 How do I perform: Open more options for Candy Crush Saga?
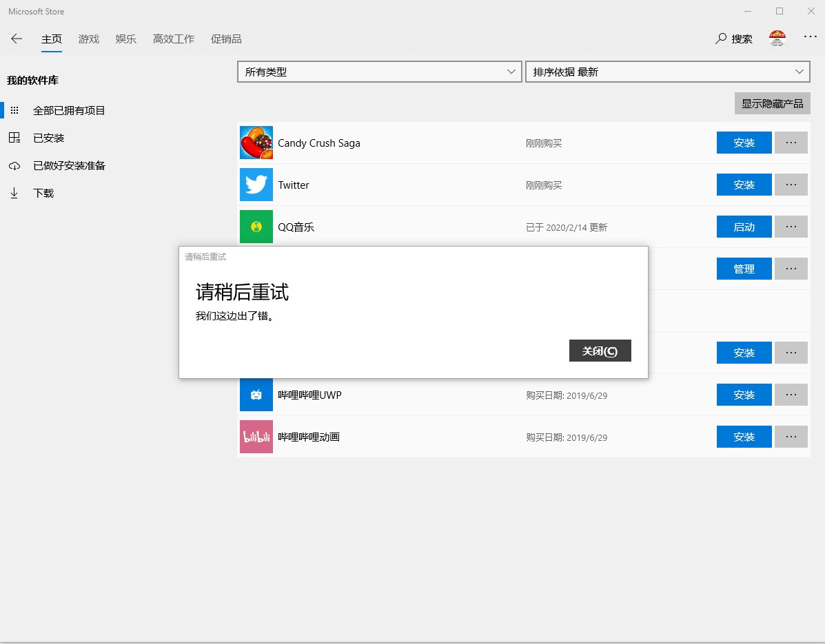791,143
